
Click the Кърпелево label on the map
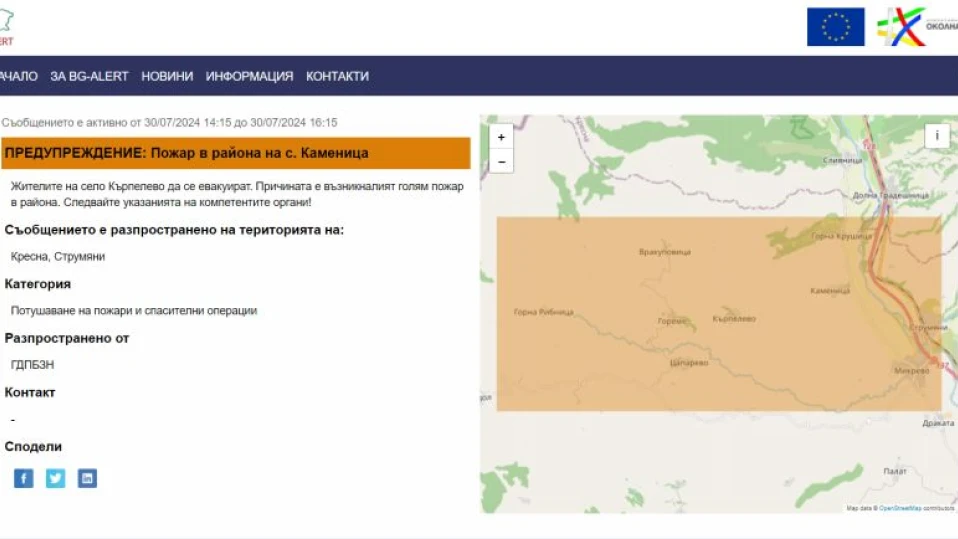point(734,318)
